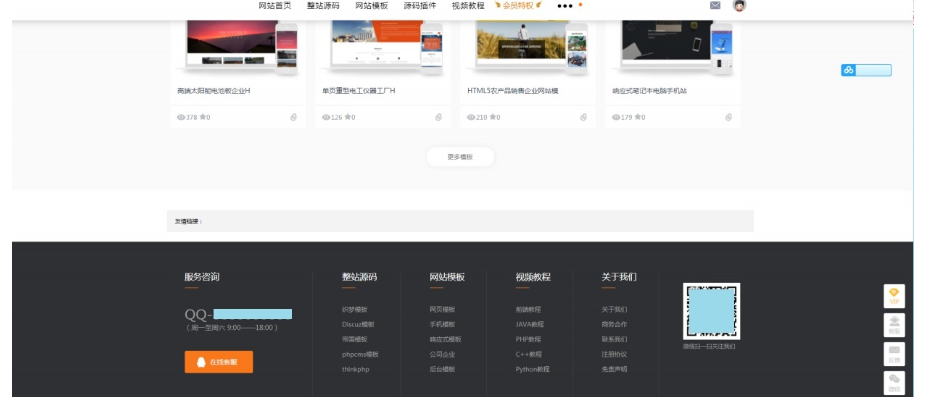Open the feedback envelope sidebar icon
Viewport: 925px width, 397px height.
(x=894, y=354)
